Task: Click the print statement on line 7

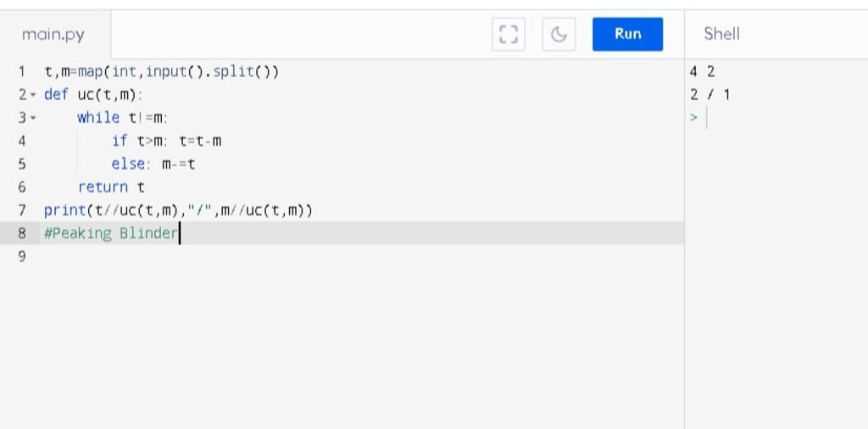Action: click(x=178, y=210)
